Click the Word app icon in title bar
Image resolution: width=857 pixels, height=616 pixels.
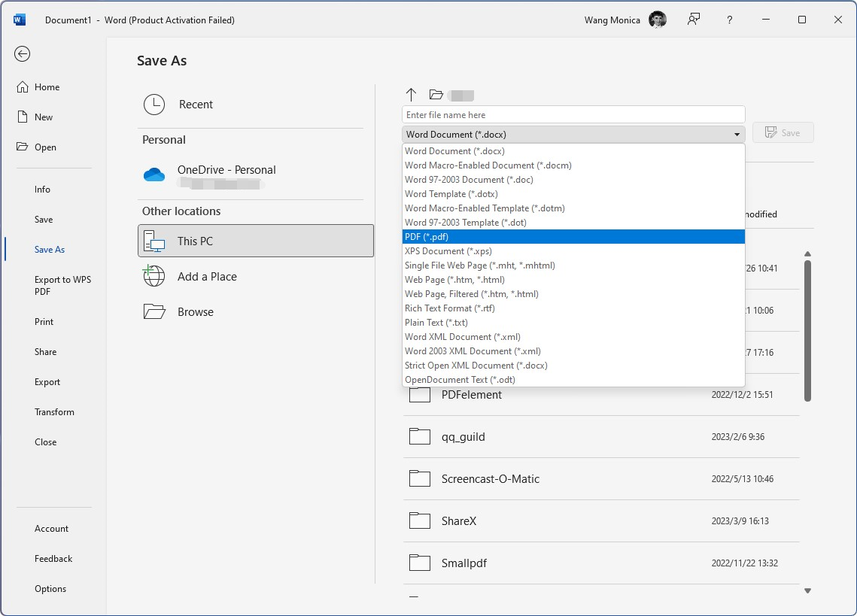pyautogui.click(x=19, y=20)
